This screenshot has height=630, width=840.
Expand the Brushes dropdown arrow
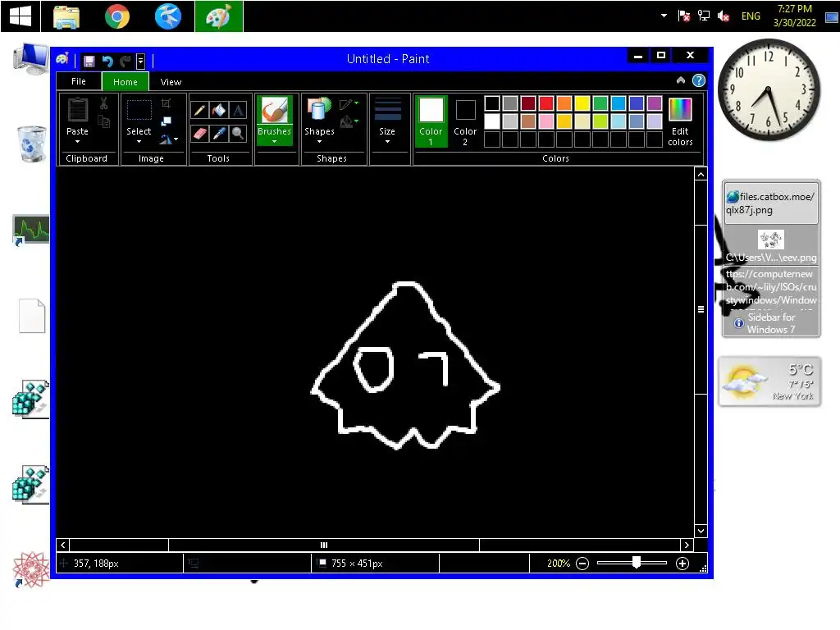[x=274, y=141]
